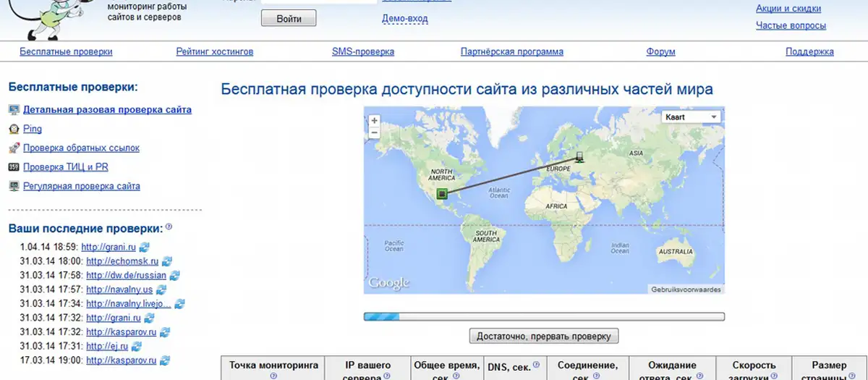Click the green server marker in North America
The image size is (868, 380).
click(x=442, y=193)
